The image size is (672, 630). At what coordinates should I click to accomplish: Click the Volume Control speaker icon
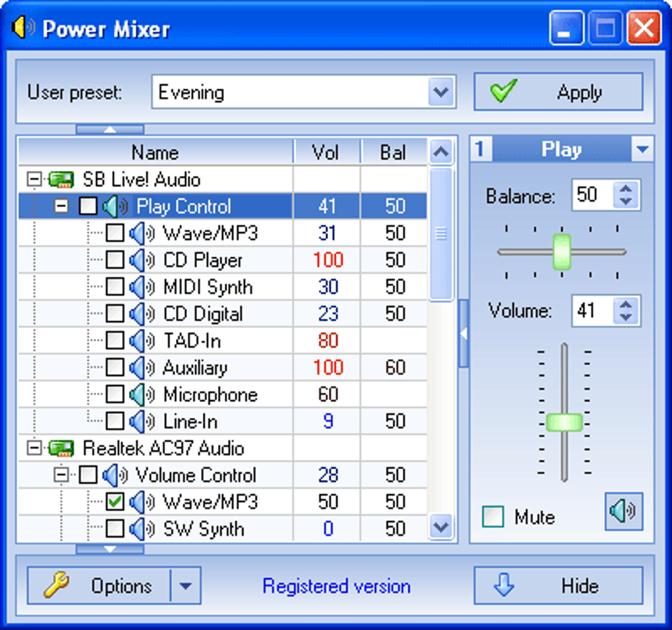coord(115,475)
